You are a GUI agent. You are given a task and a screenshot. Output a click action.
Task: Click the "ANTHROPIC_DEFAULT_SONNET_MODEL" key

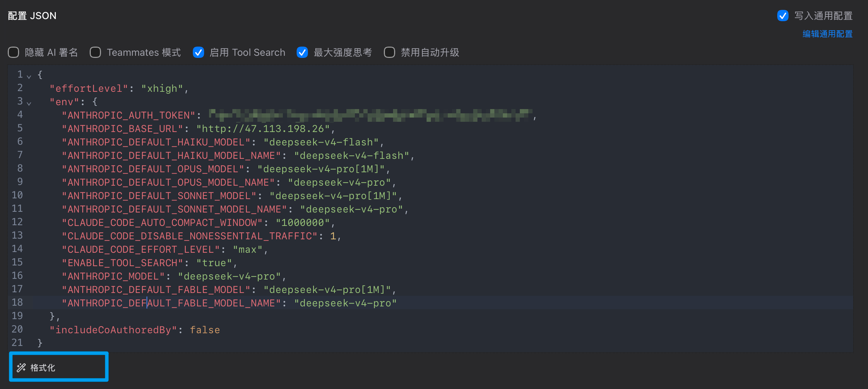[159, 196]
